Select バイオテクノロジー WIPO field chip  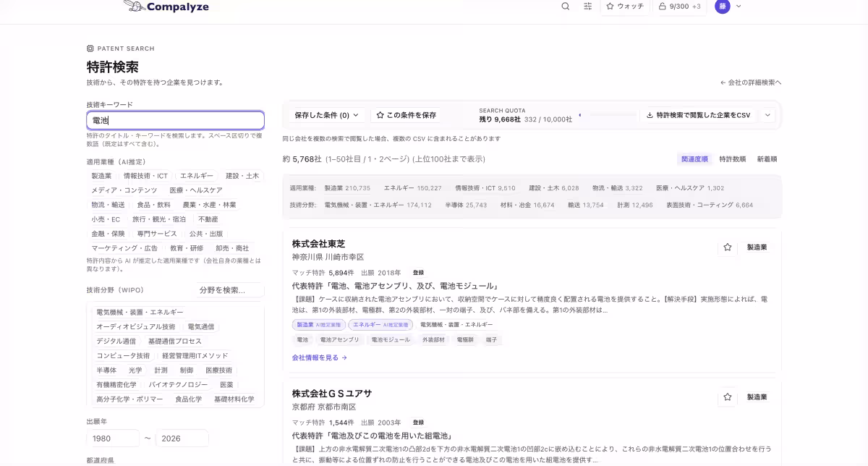(x=178, y=384)
